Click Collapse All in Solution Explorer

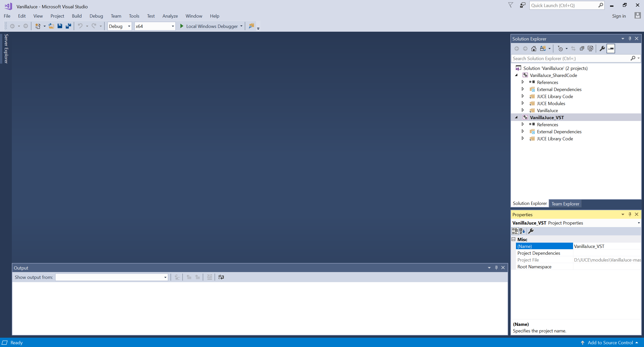coord(582,49)
